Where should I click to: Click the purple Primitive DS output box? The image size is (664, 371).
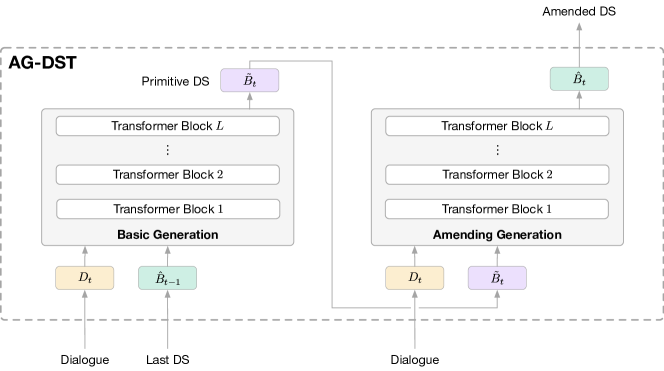pos(249,80)
